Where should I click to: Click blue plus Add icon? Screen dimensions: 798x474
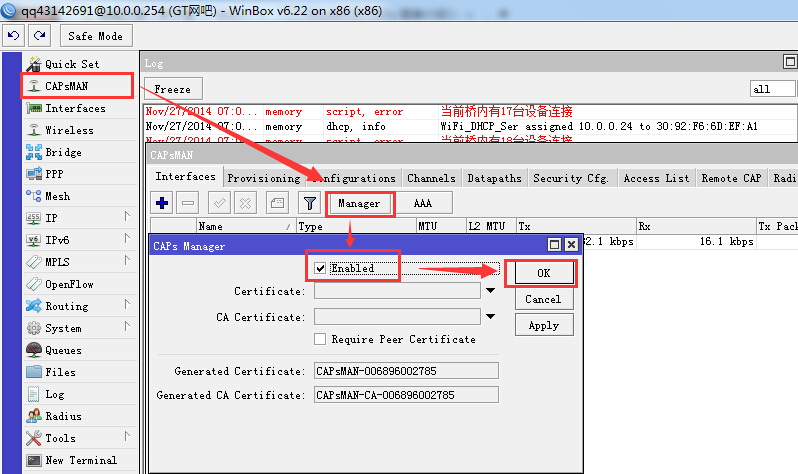click(x=162, y=203)
